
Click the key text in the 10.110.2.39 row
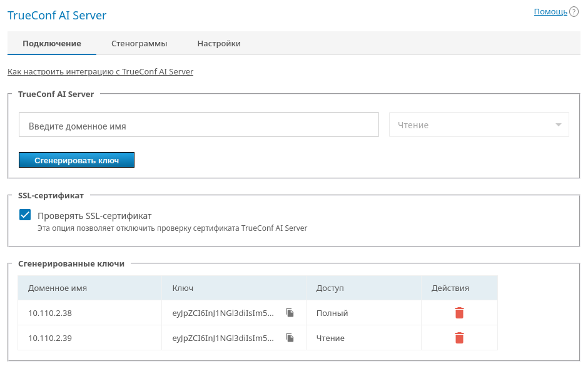223,338
